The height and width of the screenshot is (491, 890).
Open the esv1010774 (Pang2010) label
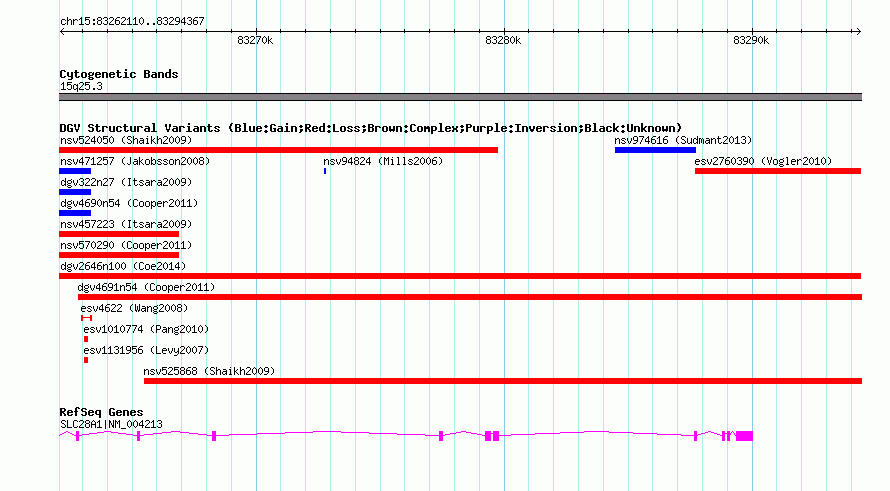(x=146, y=329)
